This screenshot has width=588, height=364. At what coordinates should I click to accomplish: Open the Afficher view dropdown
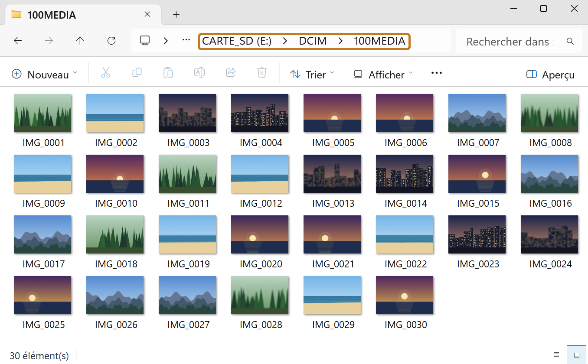coord(383,74)
